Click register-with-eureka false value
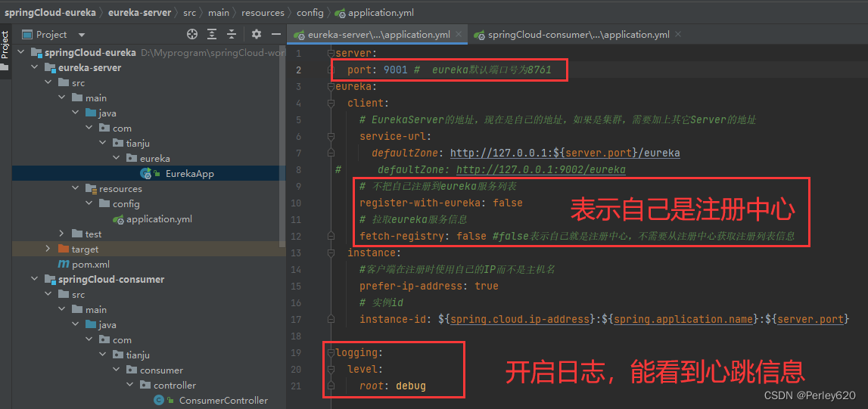Image resolution: width=868 pixels, height=409 pixels. pos(508,203)
